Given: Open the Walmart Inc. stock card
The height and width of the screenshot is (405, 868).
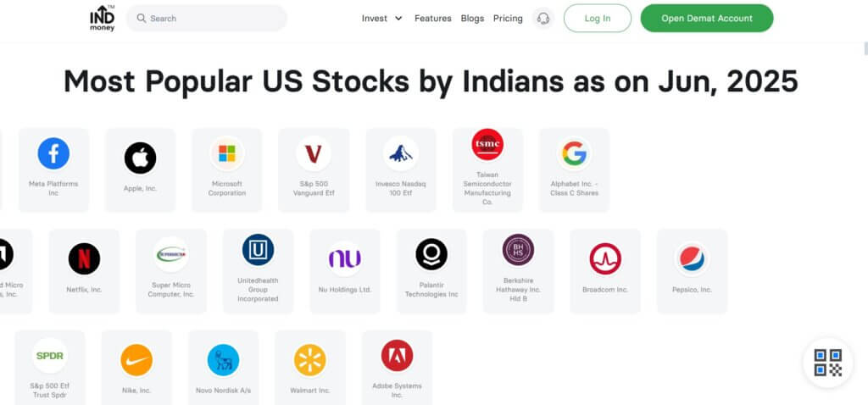Looking at the screenshot, I should coord(310,368).
